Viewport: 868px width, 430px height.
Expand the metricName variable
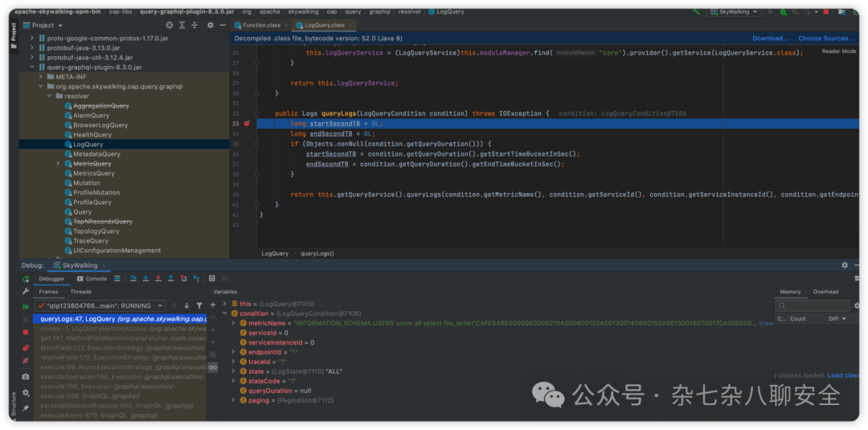tap(233, 322)
